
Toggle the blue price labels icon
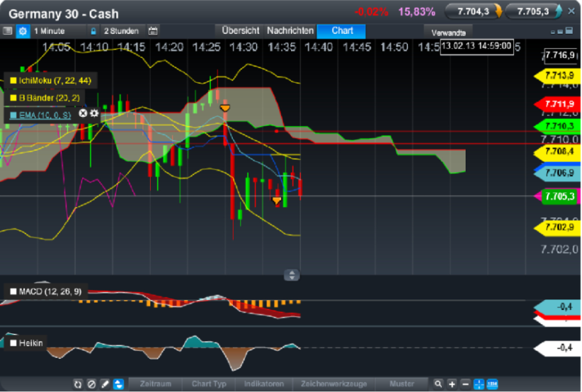click(492, 384)
